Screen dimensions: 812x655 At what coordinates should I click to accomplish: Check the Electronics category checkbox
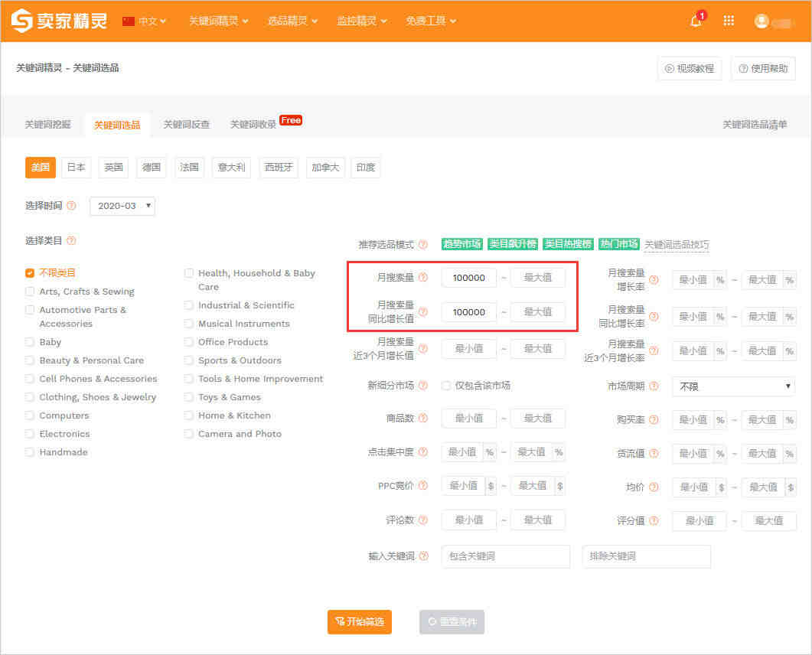30,434
